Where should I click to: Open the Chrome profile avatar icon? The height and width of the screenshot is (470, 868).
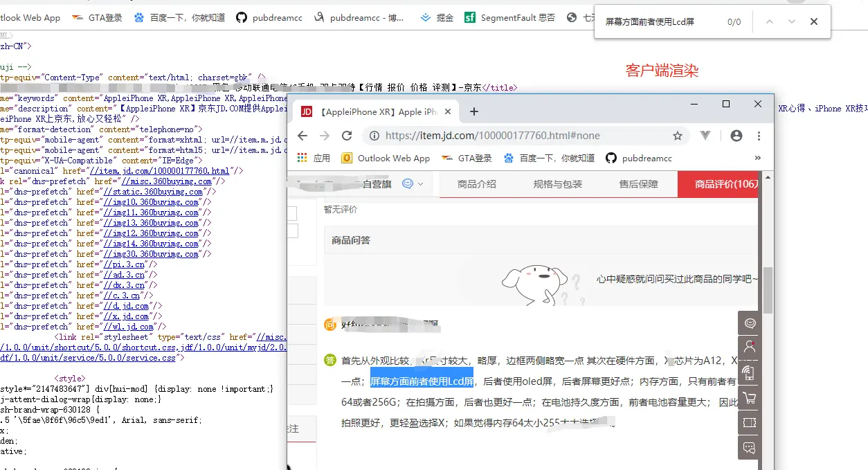tap(736, 136)
